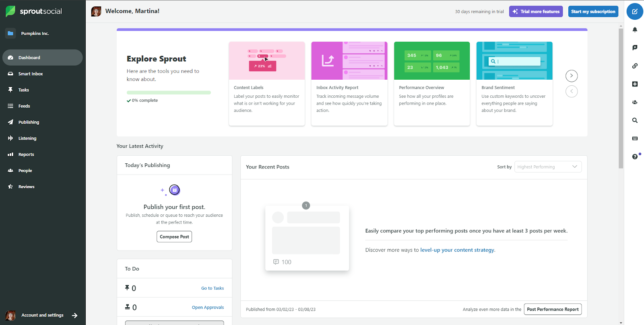Image resolution: width=644 pixels, height=325 pixels.
Task: Open the level-up your content strategy link
Action: coord(457,250)
